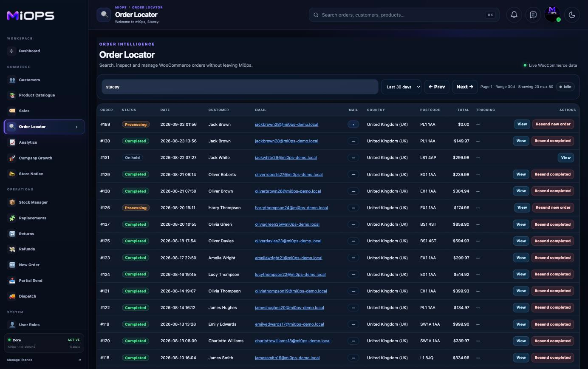Image resolution: width=588 pixels, height=369 pixels.
Task: Open User Roles in the sidebar
Action: [x=44, y=325]
